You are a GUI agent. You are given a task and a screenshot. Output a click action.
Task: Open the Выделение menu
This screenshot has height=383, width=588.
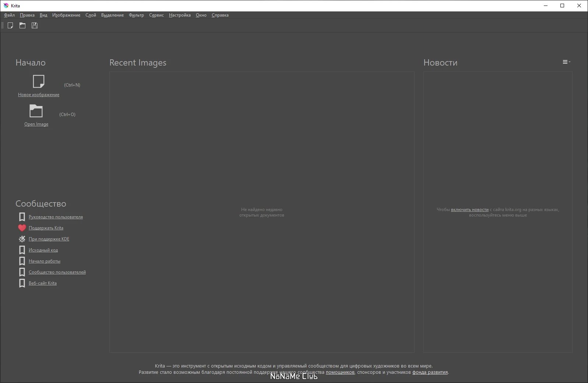click(x=112, y=15)
